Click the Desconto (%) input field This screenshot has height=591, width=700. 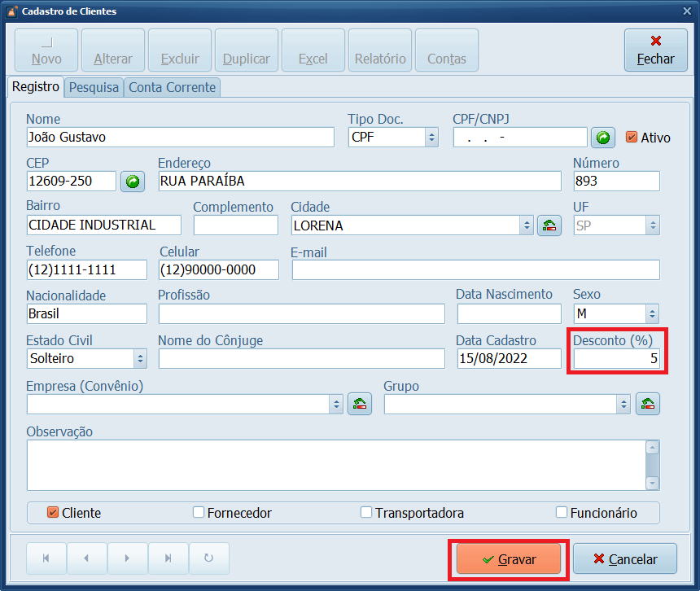[616, 358]
